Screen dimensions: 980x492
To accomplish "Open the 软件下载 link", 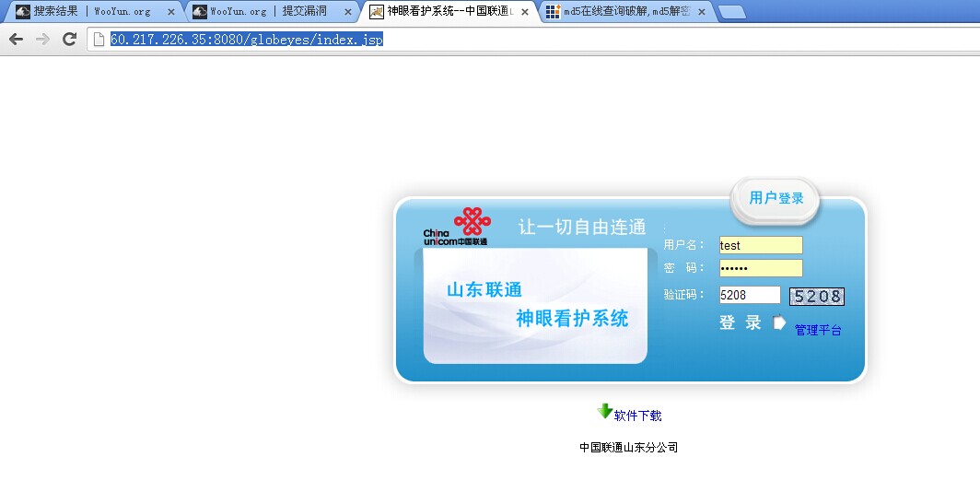I will coord(637,416).
